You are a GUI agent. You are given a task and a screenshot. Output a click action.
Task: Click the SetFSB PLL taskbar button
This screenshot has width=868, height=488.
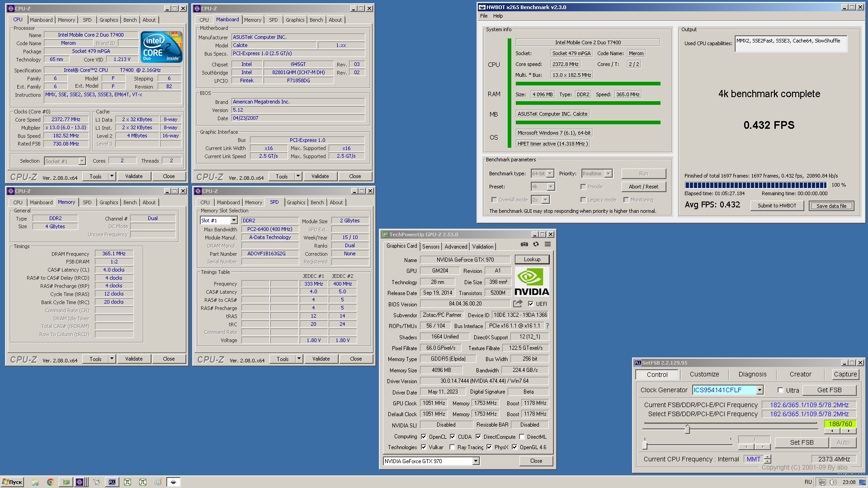coord(112,482)
